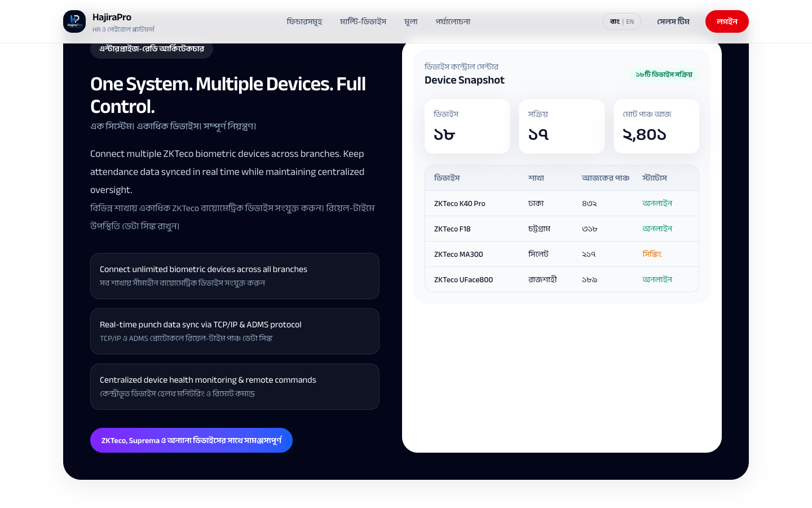Click the মোট পাঞ্চ আজ ২,৪০১ card
The image size is (812, 508).
coord(656,126)
